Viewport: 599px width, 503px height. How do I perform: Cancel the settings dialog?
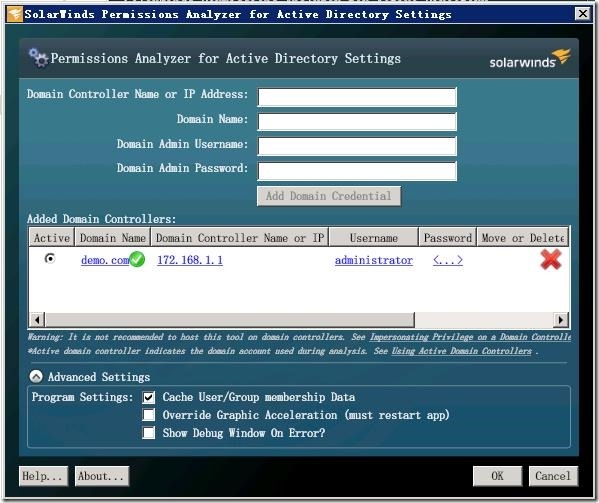[x=553, y=476]
